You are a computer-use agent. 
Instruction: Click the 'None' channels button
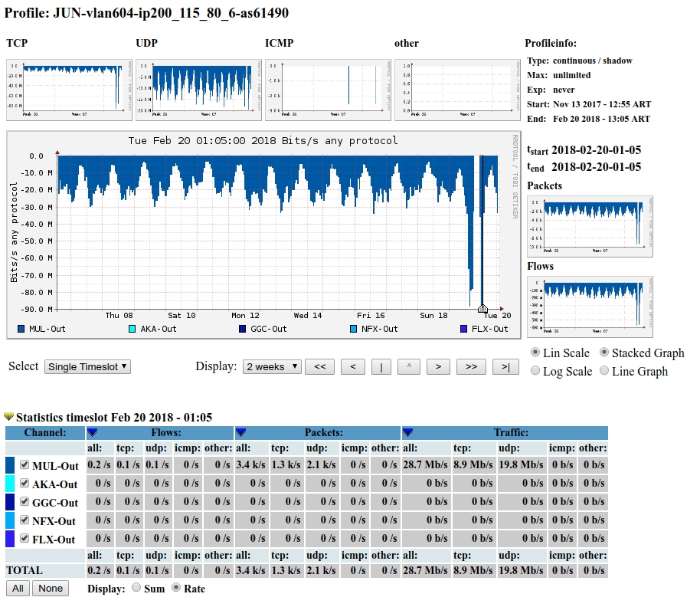[x=51, y=589]
